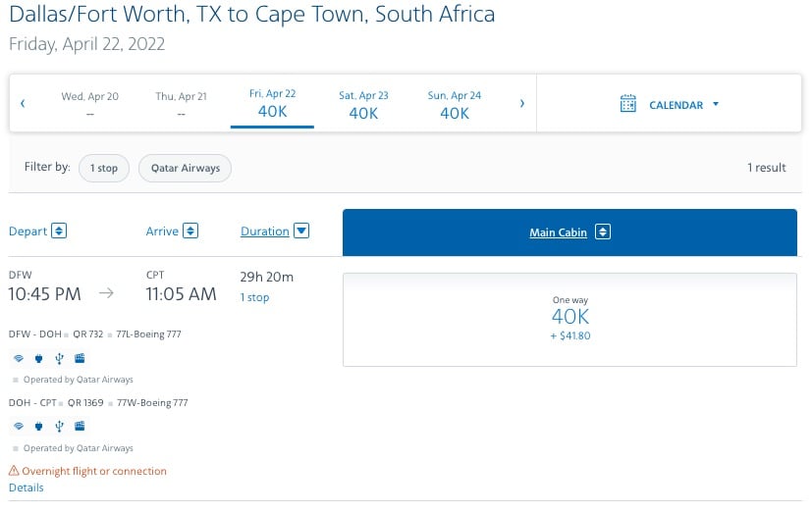
Task: Click the previous dates left chevron
Action: [x=23, y=103]
